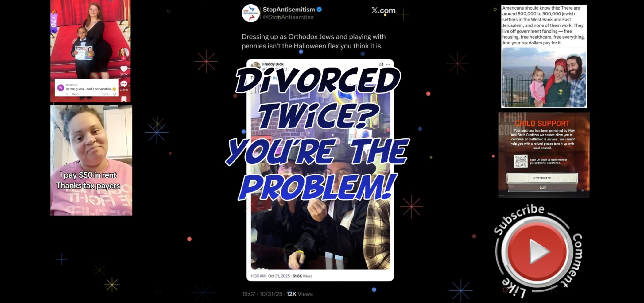644x303 pixels.
Task: Click the QUIT button
Action: tap(543, 188)
